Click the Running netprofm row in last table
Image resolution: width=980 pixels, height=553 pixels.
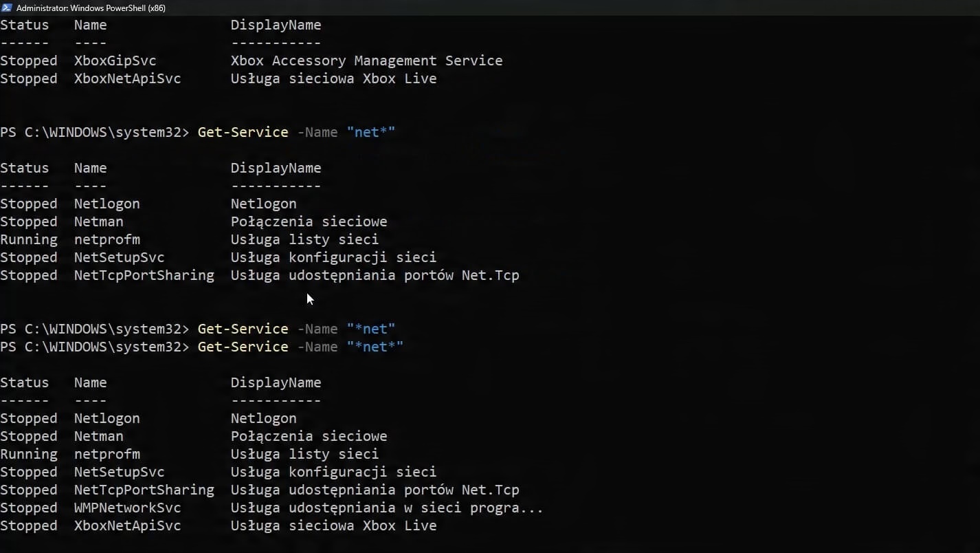click(190, 454)
